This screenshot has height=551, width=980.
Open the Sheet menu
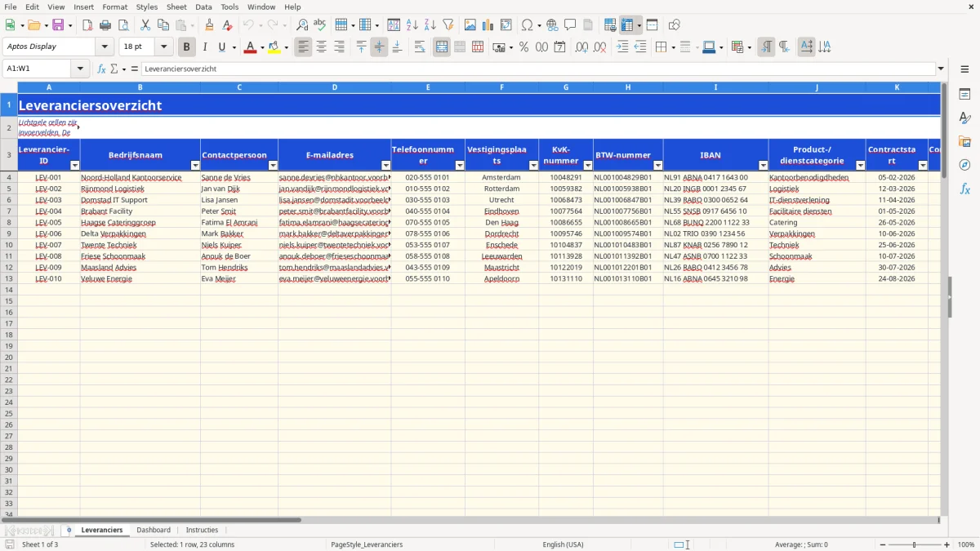[x=176, y=7]
